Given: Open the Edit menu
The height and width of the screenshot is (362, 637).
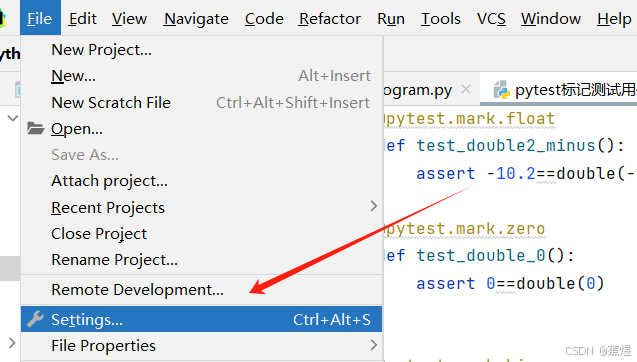Looking at the screenshot, I should click(82, 18).
